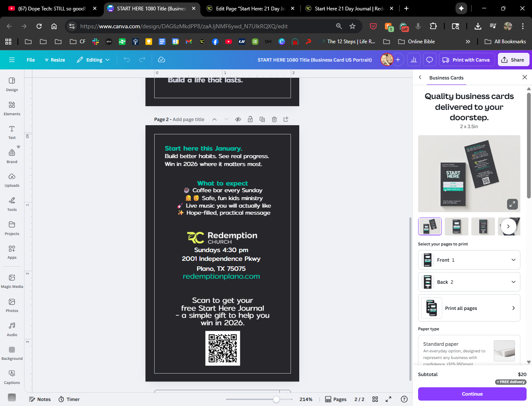Image resolution: width=532 pixels, height=406 pixels.
Task: Open the Elements panel in sidebar
Action: click(x=12, y=108)
